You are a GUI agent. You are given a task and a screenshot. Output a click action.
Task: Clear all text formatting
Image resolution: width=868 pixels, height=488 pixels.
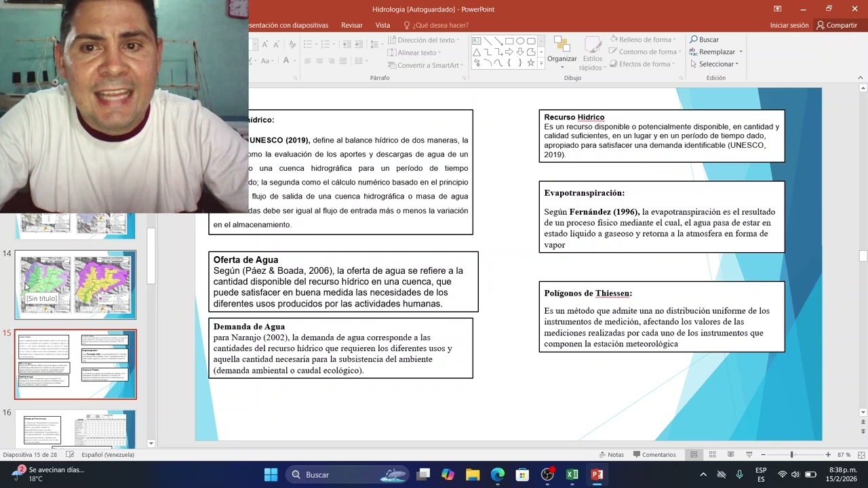point(292,44)
